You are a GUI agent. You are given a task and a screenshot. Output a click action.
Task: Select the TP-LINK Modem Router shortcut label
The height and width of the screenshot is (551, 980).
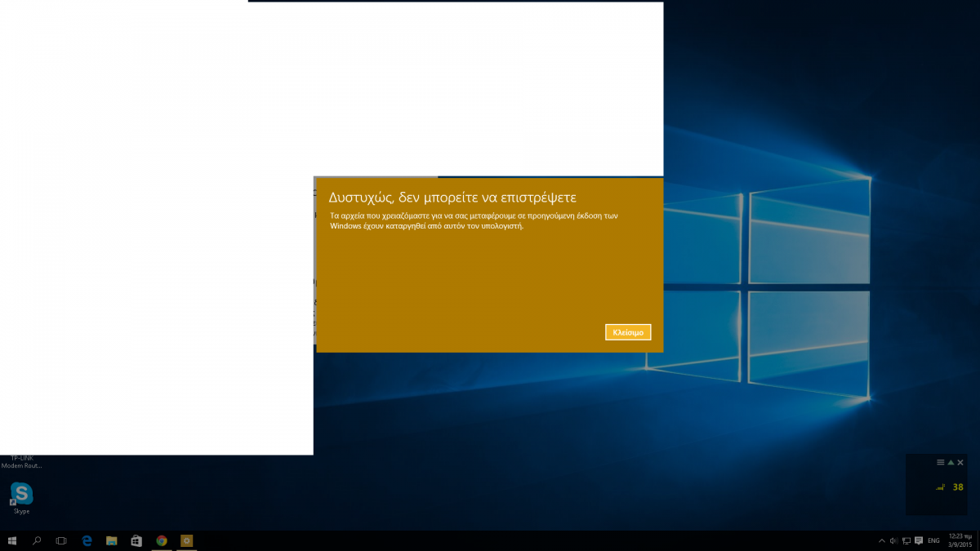[22, 462]
